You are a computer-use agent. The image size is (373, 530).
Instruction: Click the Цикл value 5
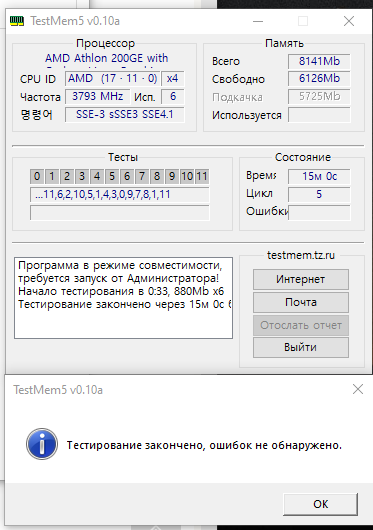tap(319, 194)
